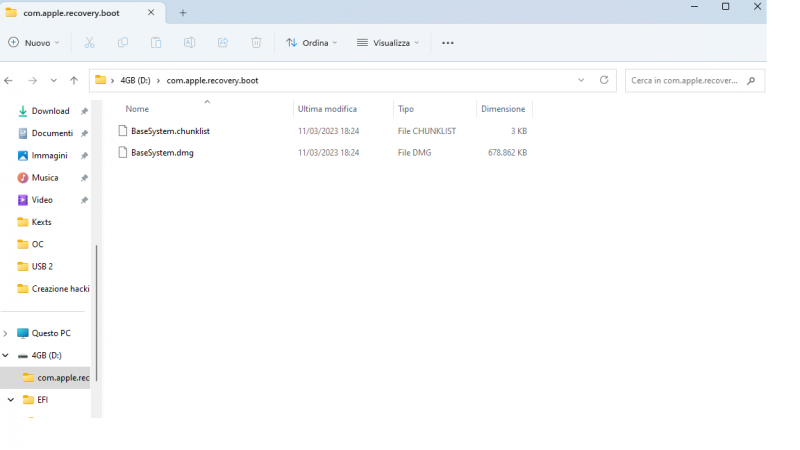
Task: Add a new tab with plus button
Action: pyautogui.click(x=183, y=12)
